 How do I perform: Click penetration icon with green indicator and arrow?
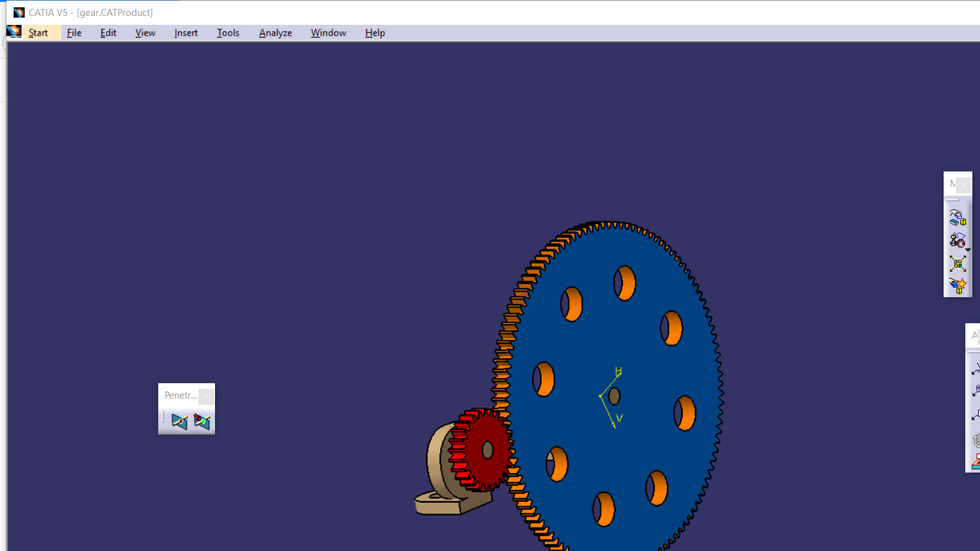(202, 422)
